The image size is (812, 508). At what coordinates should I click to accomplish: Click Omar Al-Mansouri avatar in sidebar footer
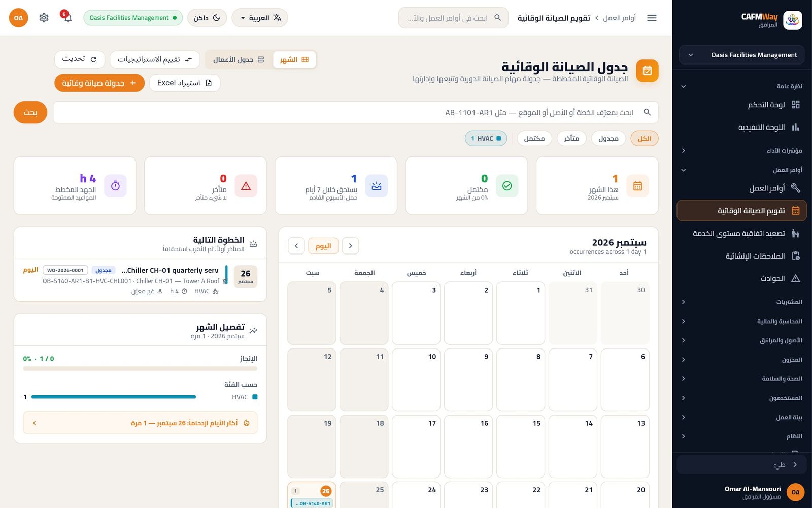pyautogui.click(x=795, y=492)
